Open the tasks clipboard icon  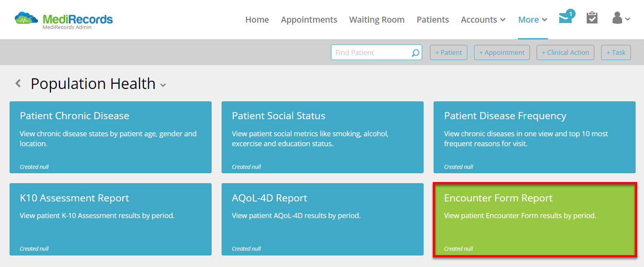tap(592, 18)
